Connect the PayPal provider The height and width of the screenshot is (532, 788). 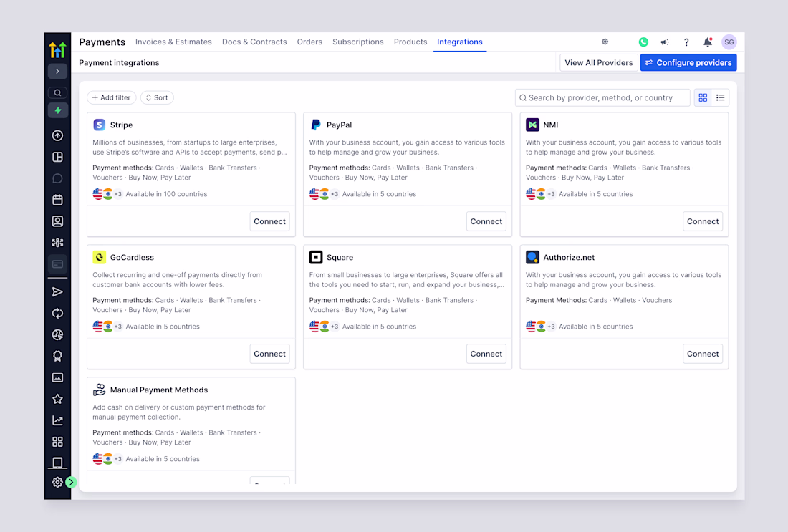486,221
